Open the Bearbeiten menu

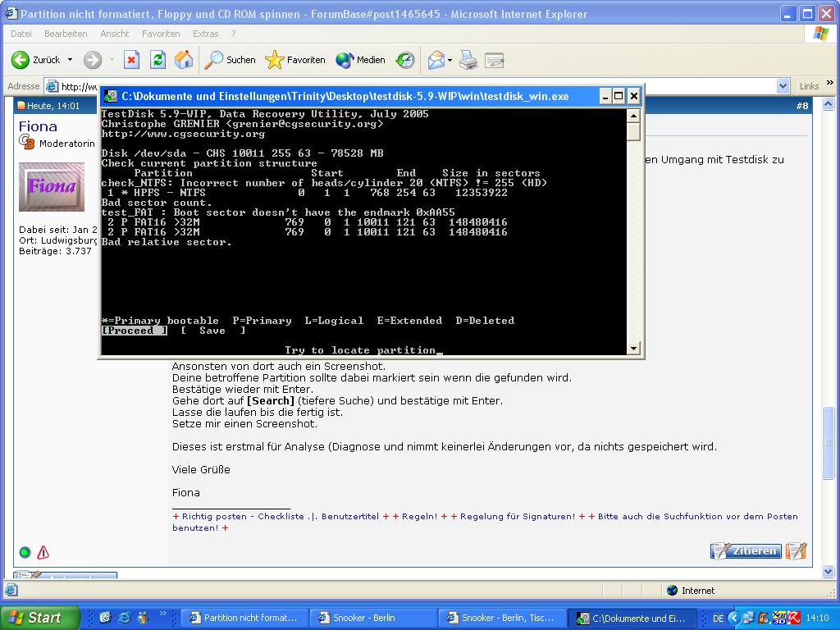pos(66,34)
